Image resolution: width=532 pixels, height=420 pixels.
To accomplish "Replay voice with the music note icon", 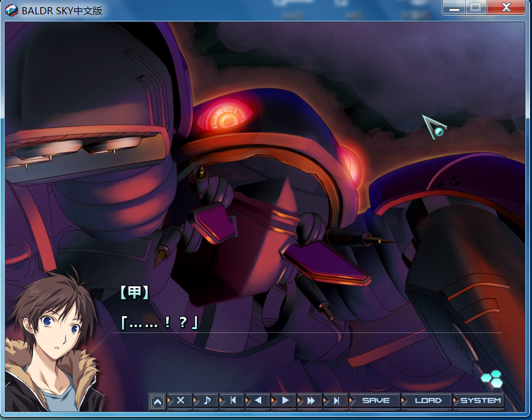I will pos(207,401).
